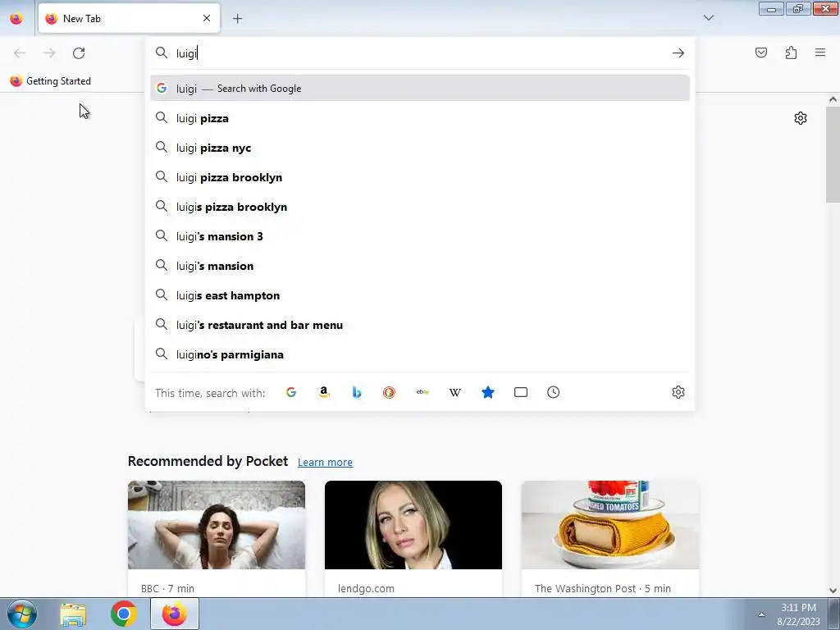Select the New Tab tab
Screen dimensions: 840x630
tap(129, 18)
